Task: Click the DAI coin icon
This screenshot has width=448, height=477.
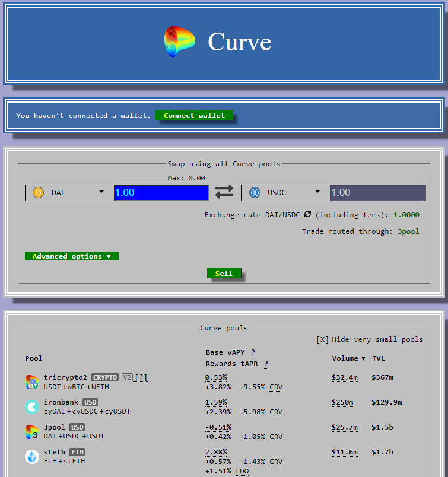Action: [x=39, y=193]
